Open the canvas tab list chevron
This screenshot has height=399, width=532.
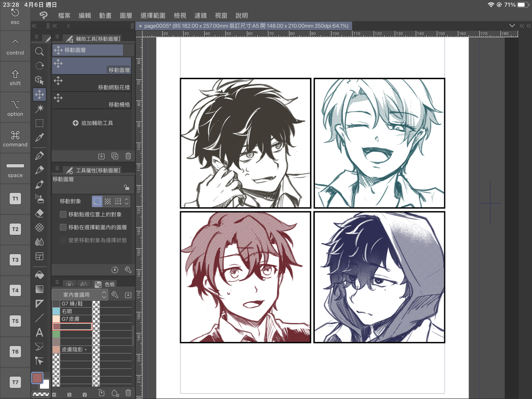click(x=512, y=26)
